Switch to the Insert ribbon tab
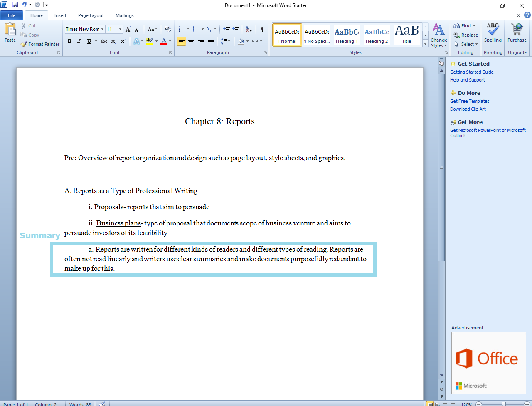Image resolution: width=532 pixels, height=406 pixels. pos(60,15)
